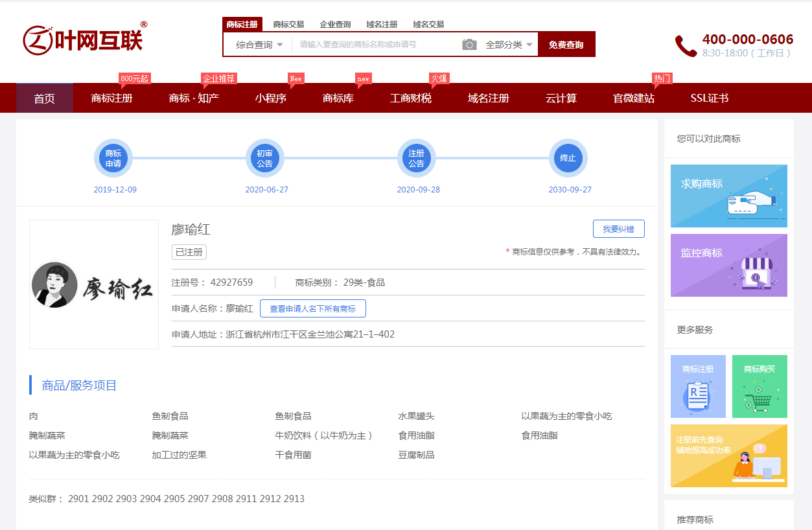Click the 廖瑜红 trademark image thumbnail

[93, 284]
